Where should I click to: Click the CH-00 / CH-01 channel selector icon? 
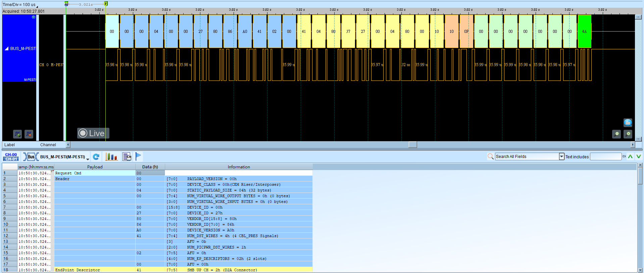[x=11, y=157]
